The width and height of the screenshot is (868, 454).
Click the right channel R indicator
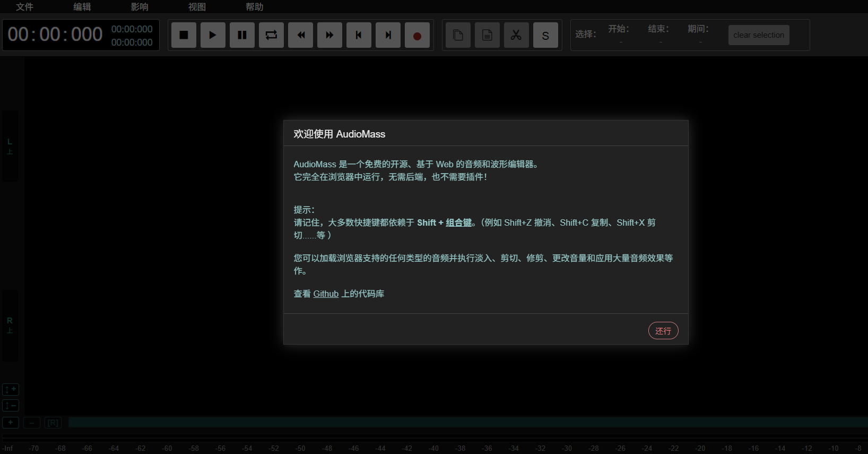point(10,325)
